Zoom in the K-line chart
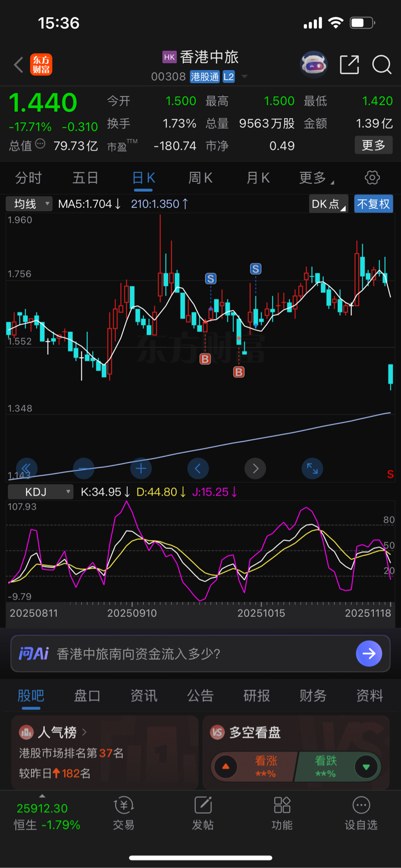Screen dimensions: 401x868 point(141,468)
